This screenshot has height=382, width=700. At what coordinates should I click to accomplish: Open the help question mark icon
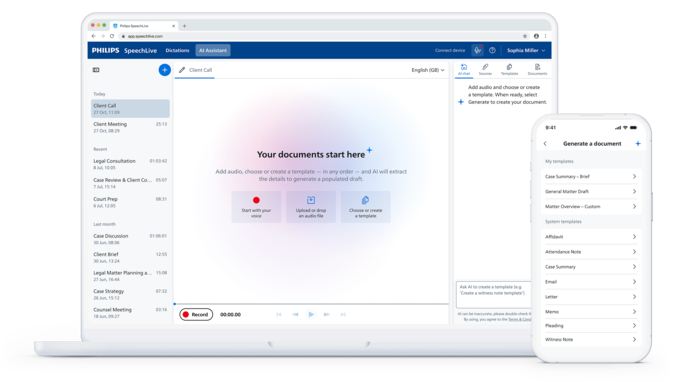tap(492, 50)
